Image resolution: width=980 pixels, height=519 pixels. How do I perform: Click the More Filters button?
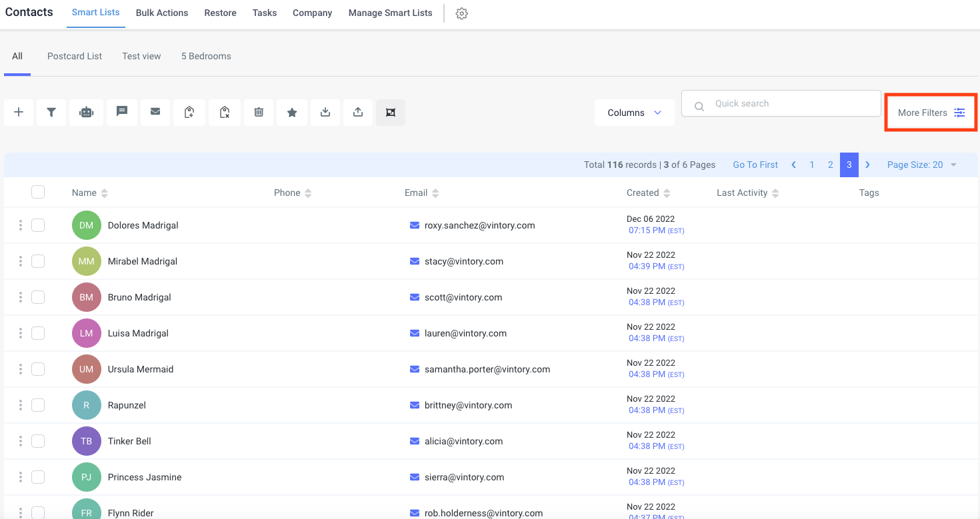click(x=931, y=113)
